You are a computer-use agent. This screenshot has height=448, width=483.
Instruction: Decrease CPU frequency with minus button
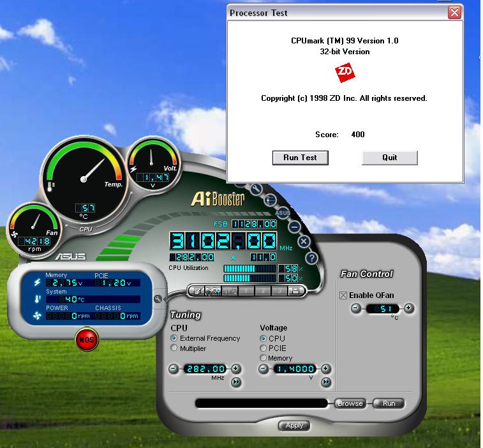174,368
